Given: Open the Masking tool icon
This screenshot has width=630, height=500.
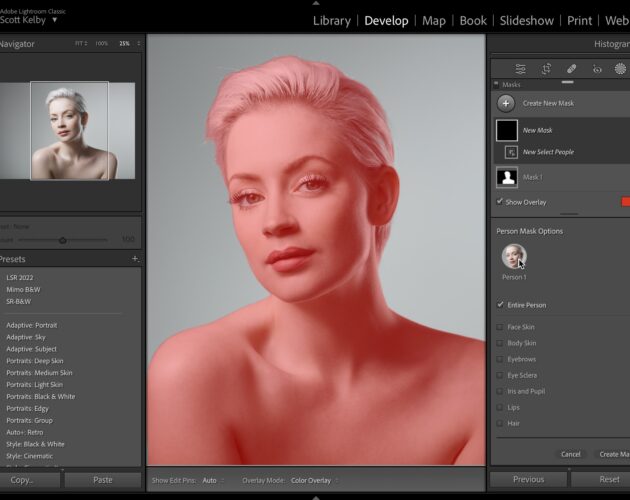Looking at the screenshot, I should (x=620, y=69).
